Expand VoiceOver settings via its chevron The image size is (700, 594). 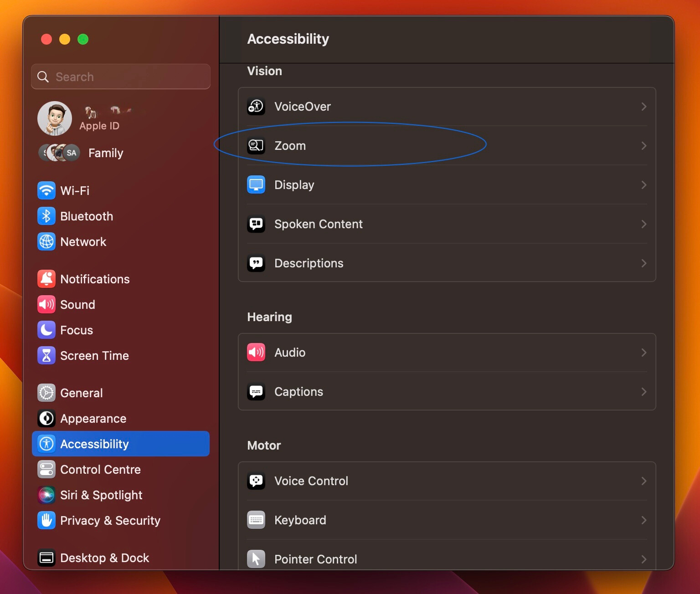[x=644, y=107]
